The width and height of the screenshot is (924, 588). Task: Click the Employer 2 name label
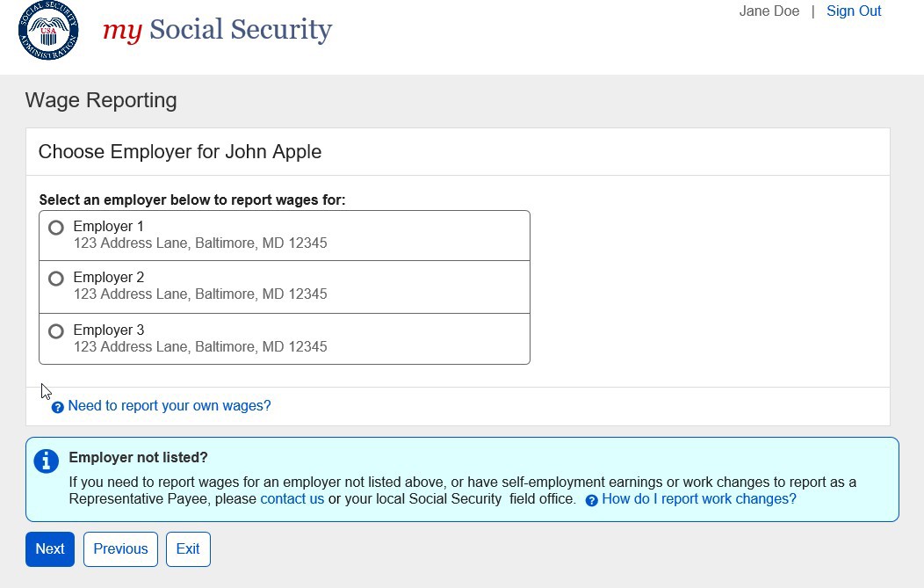tap(109, 278)
